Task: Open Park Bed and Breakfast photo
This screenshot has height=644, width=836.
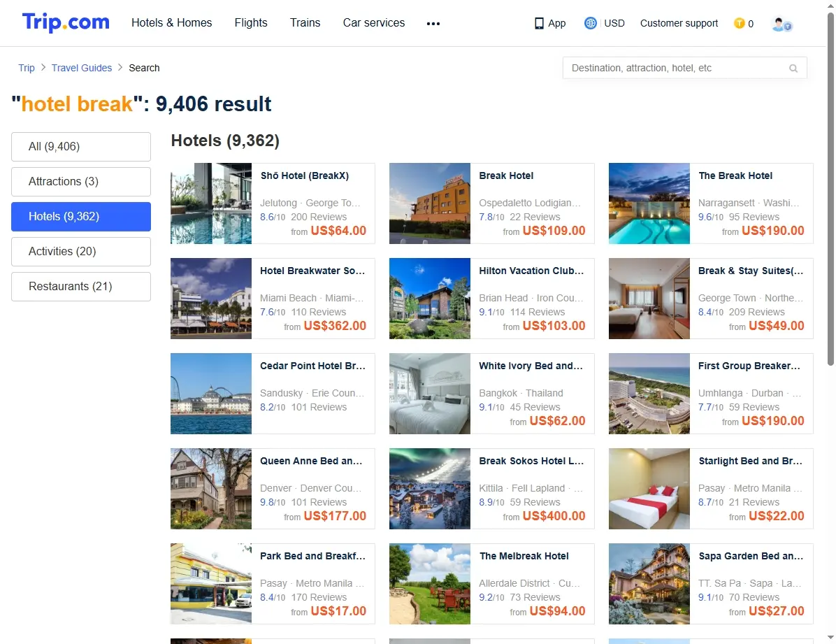Action: click(211, 584)
